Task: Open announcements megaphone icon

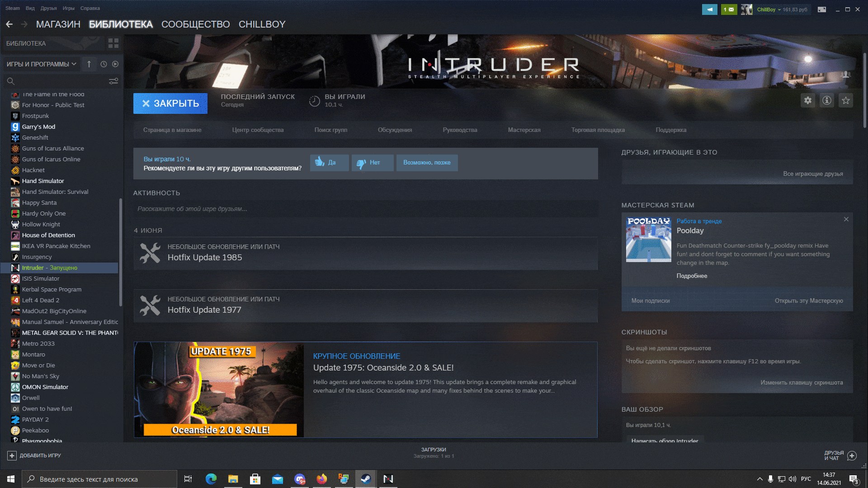Action: point(709,9)
